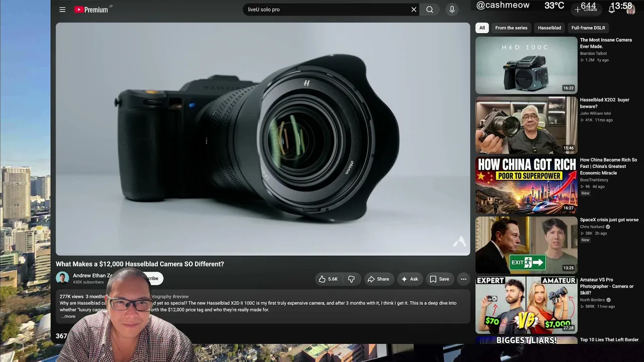Image resolution: width=644 pixels, height=362 pixels.
Task: Click the '277K views' count text
Action: pos(71,297)
